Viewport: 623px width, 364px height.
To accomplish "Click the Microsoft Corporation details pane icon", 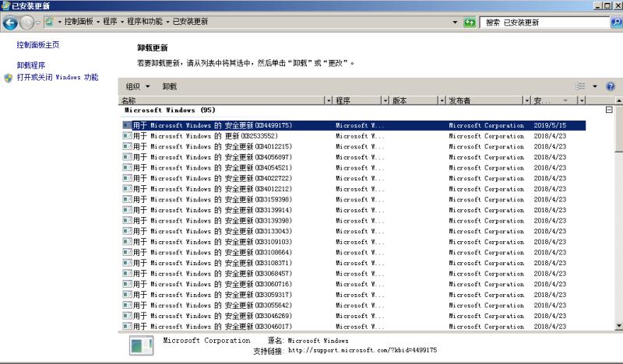I will coord(141,346).
